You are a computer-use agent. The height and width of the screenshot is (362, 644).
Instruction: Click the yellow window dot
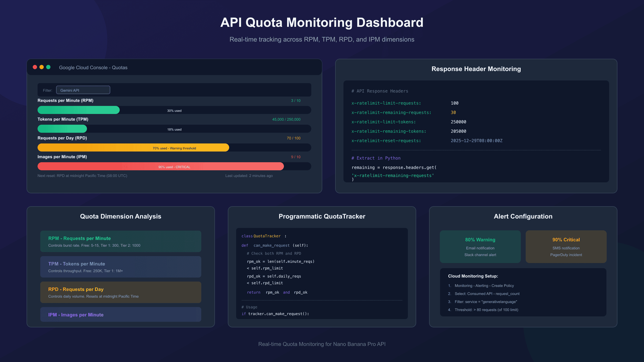[42, 67]
